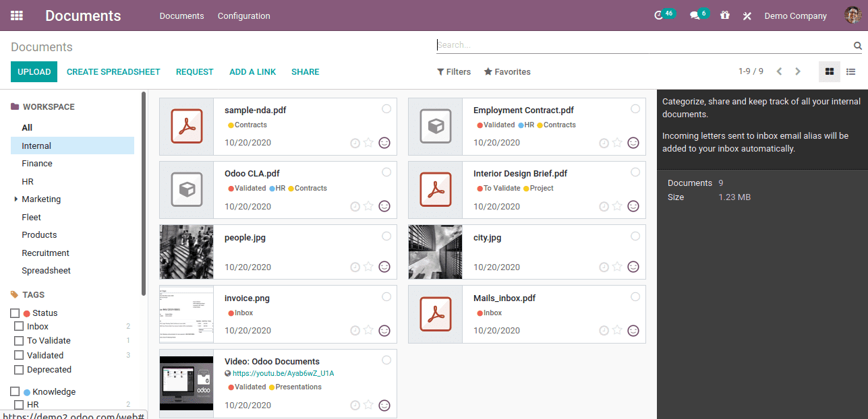The image size is (868, 419).
Task: Click the SHARE button
Action: click(x=306, y=71)
